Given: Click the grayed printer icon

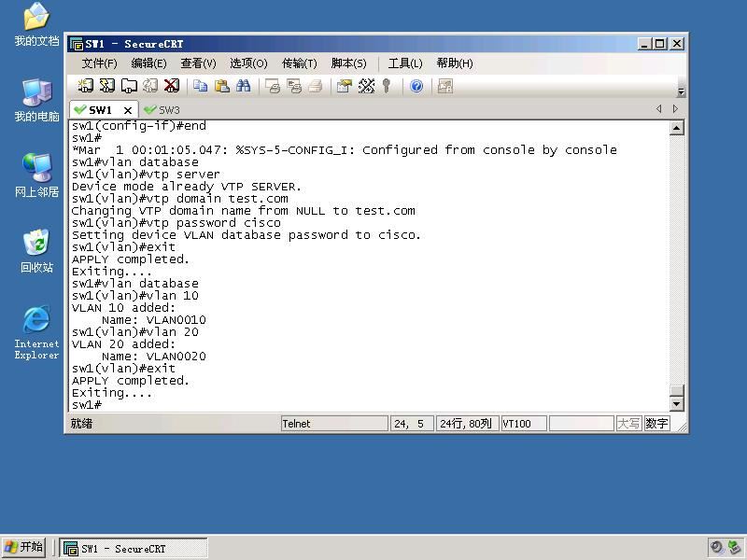Looking at the screenshot, I should click(316, 86).
